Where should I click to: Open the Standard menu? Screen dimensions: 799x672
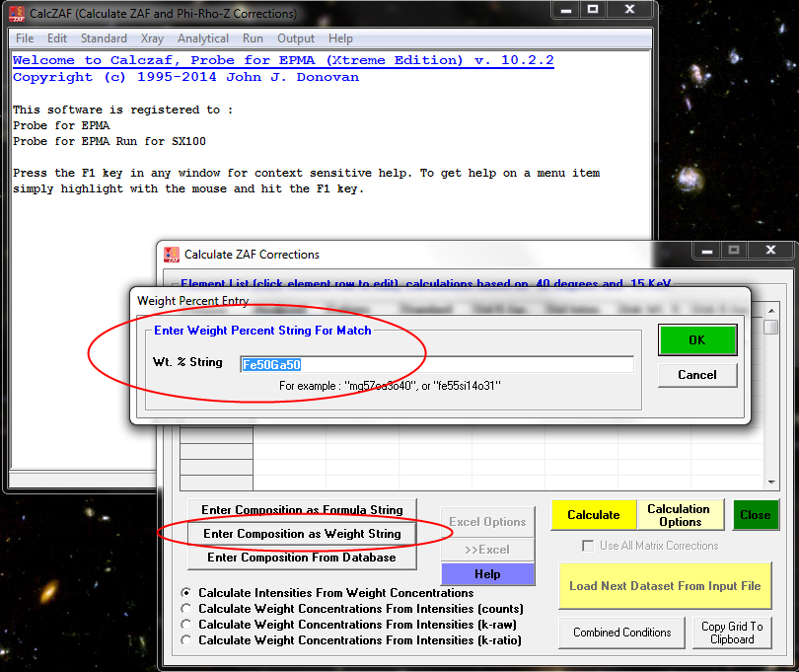[104, 38]
